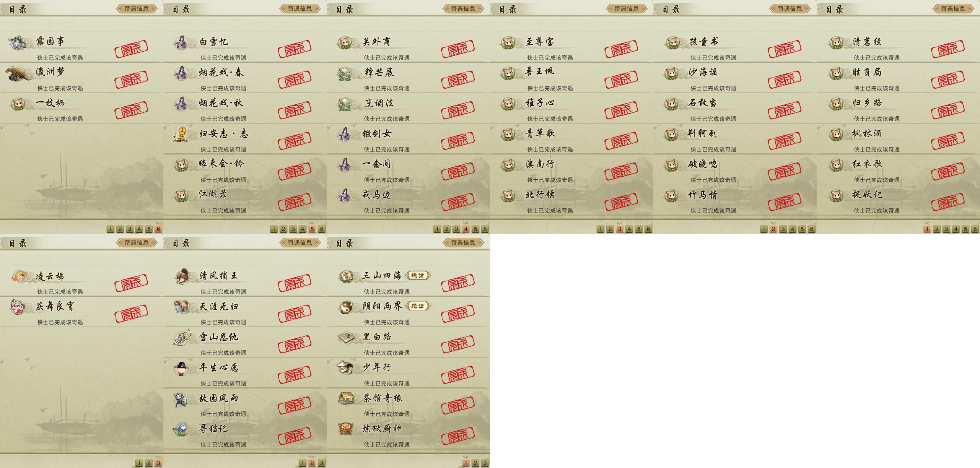The width and height of the screenshot is (980, 468).
Task: Click the lizard icon beside 瀛洲梦
Action: pyautogui.click(x=18, y=73)
